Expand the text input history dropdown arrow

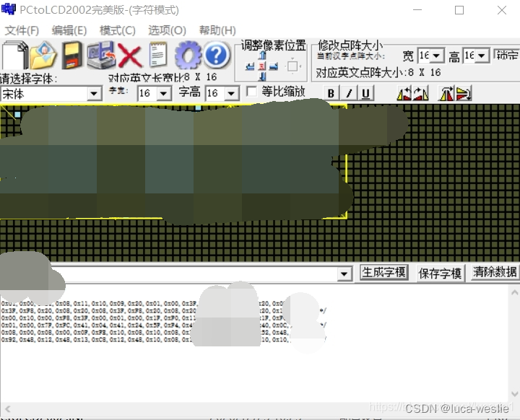[344, 274]
